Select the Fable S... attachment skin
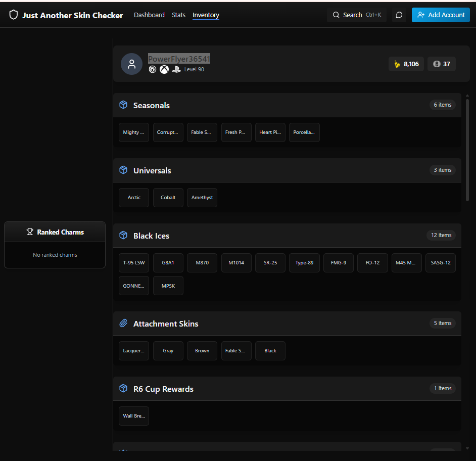The width and height of the screenshot is (476, 461). (236, 351)
